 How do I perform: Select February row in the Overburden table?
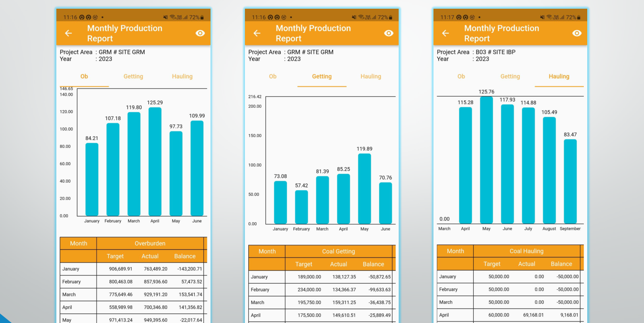point(132,282)
